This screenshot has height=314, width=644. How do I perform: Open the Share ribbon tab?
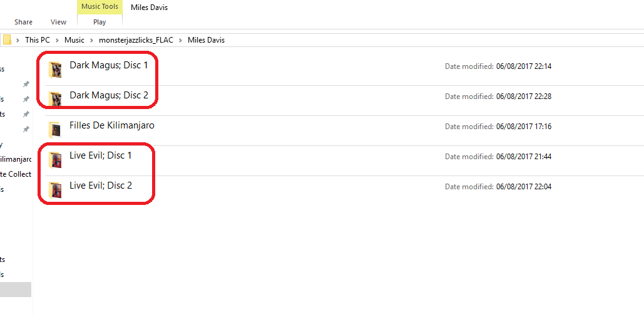[x=24, y=22]
